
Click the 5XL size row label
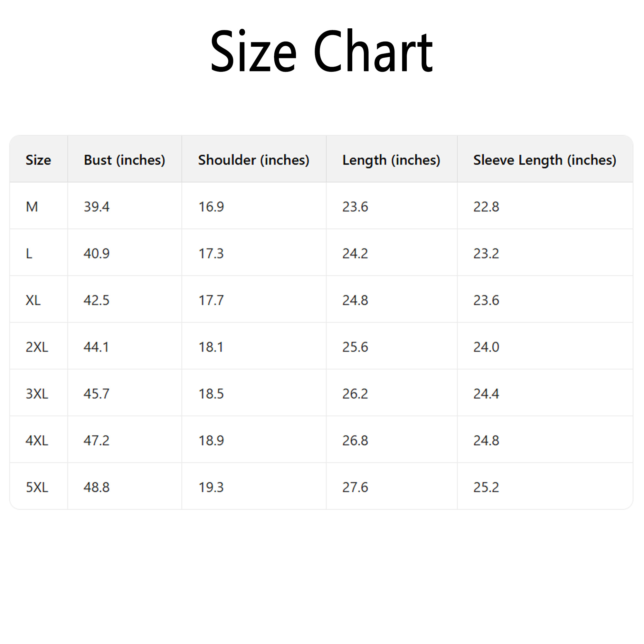pos(37,487)
